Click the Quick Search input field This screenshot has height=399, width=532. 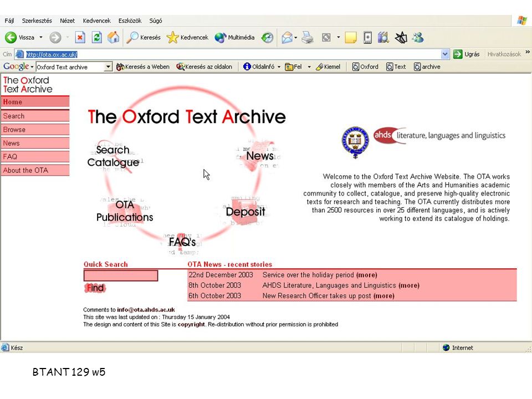(121, 275)
